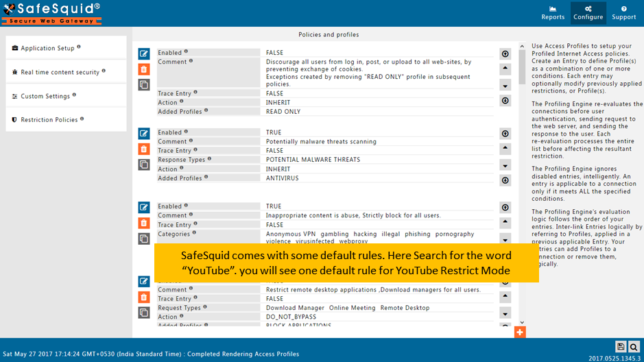Move ANTIVIRUS entry to top of list

point(505,134)
